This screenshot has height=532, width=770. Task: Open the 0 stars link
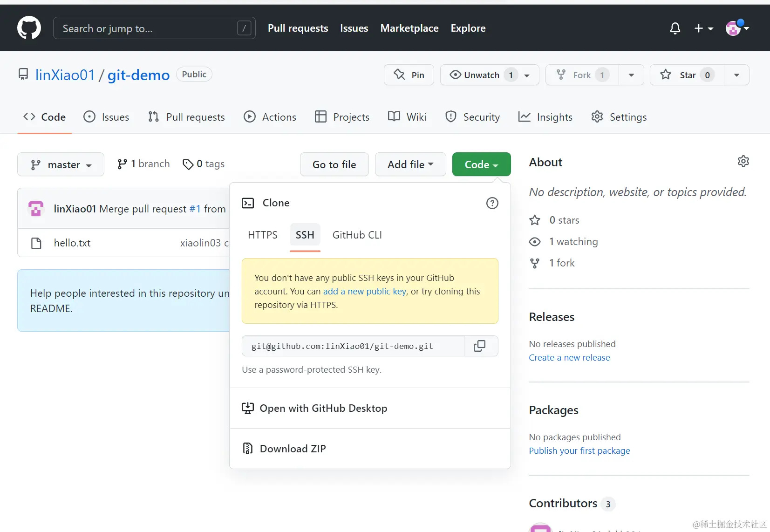[x=555, y=220]
